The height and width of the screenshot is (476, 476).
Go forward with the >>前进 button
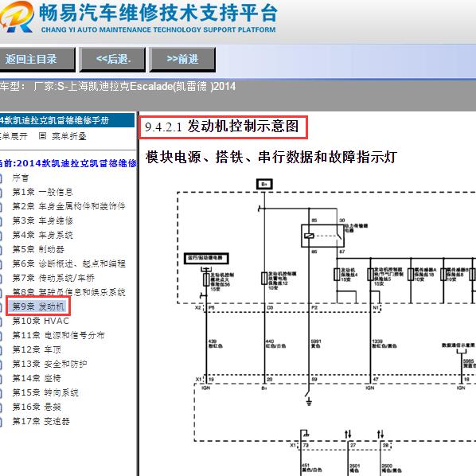click(x=182, y=59)
